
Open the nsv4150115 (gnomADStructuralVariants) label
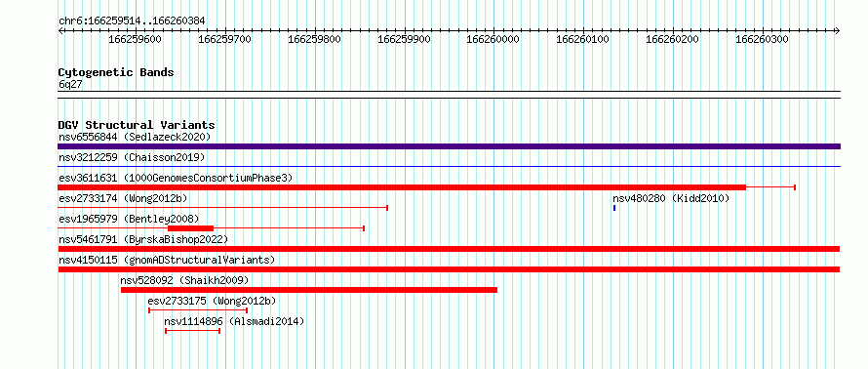[167, 260]
